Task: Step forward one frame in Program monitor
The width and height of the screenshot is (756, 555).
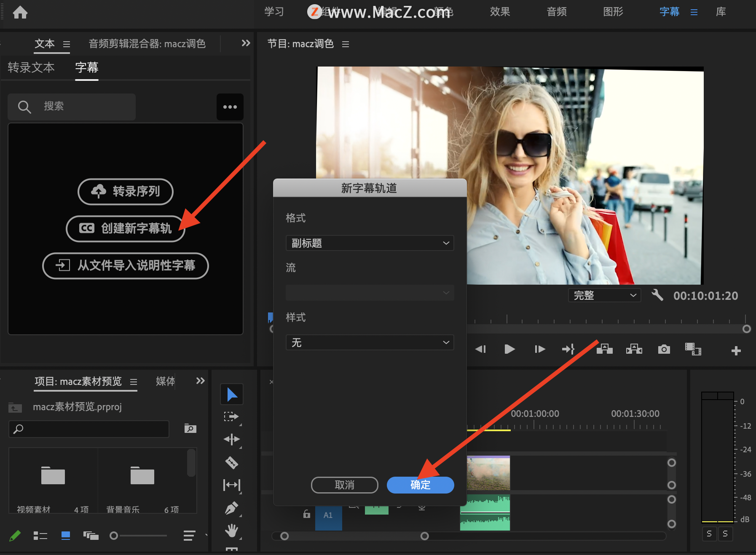Action: click(x=540, y=349)
